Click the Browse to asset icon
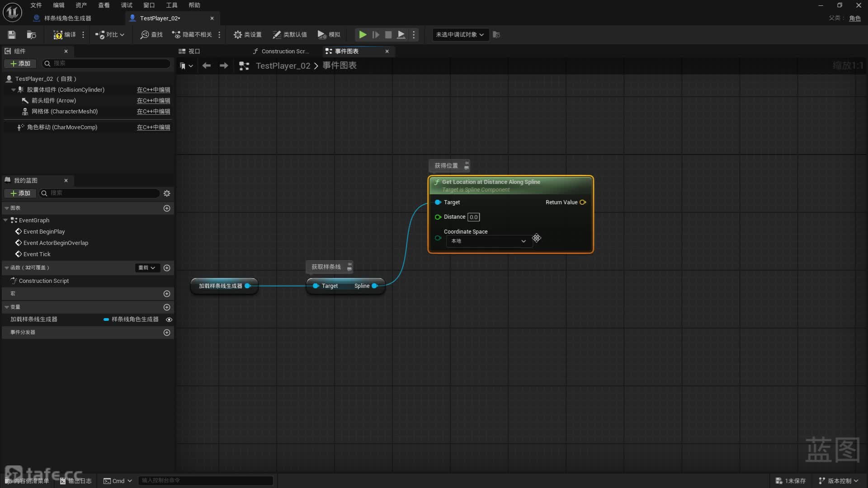The image size is (868, 488). click(31, 35)
